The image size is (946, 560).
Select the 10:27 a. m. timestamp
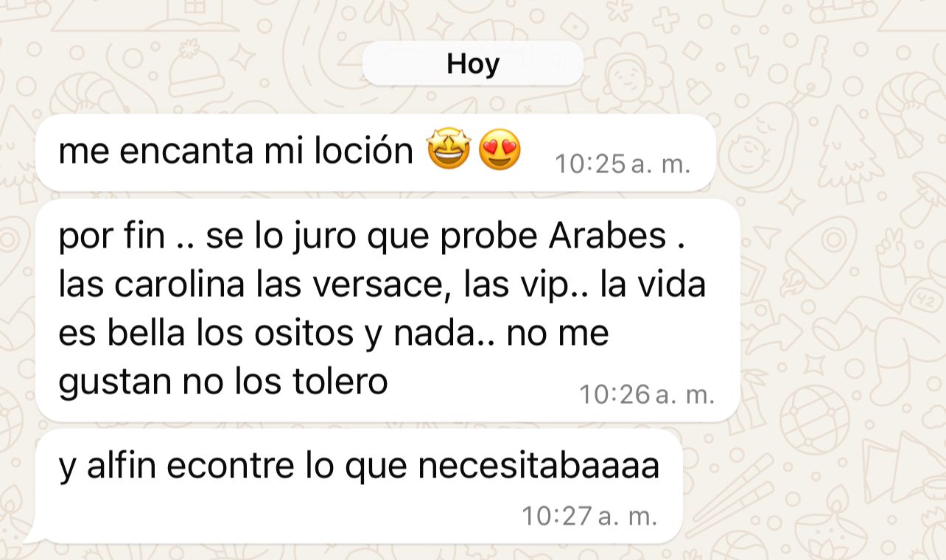(x=589, y=516)
